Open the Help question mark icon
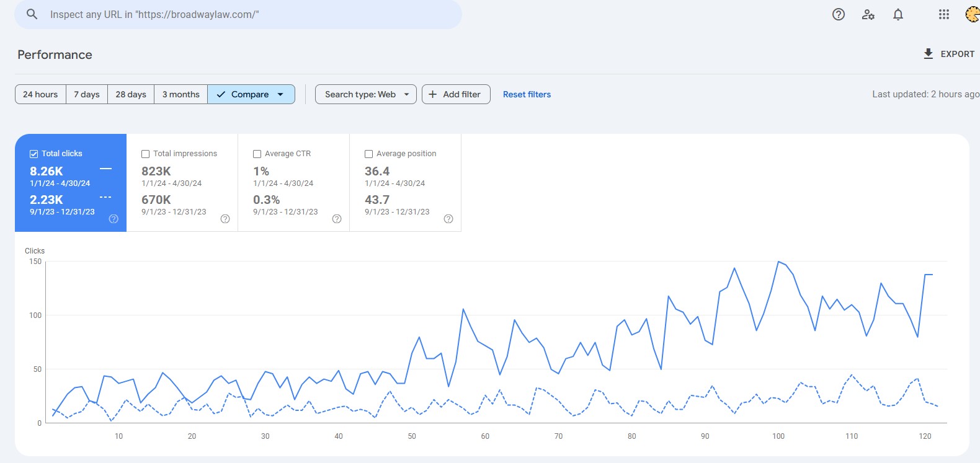The width and height of the screenshot is (980, 463). 838,14
